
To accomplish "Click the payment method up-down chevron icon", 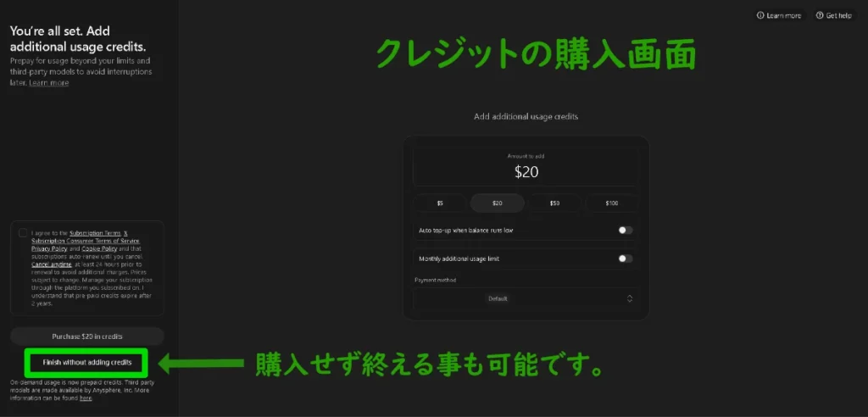I will click(630, 298).
